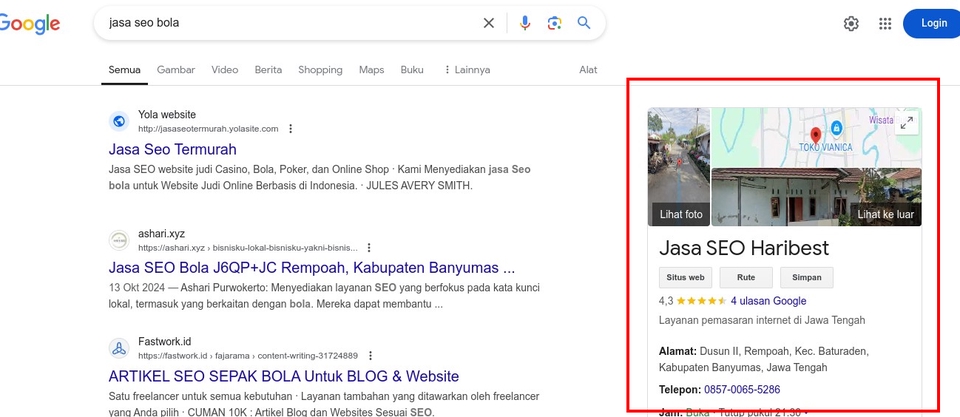Open more options for ashari.xyz result
This screenshot has height=417, width=960.
tap(369, 248)
